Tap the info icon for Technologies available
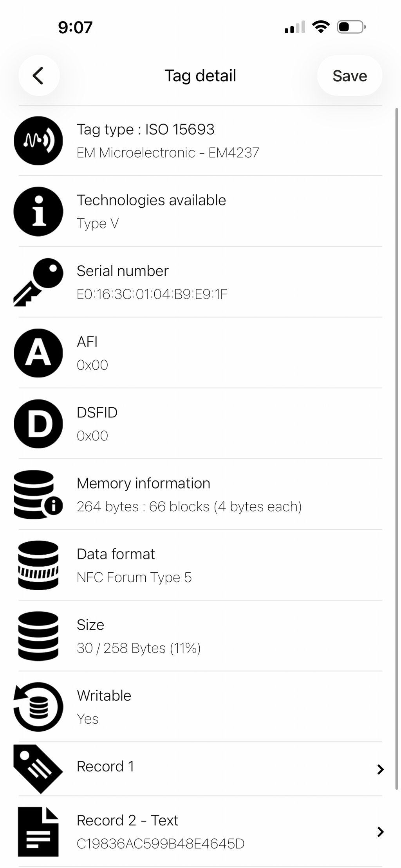The width and height of the screenshot is (401, 868). click(x=38, y=211)
